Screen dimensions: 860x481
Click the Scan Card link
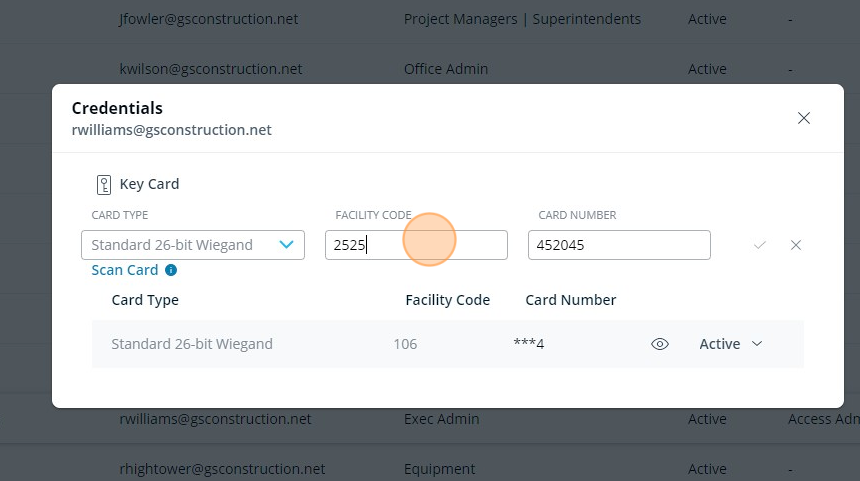125,270
